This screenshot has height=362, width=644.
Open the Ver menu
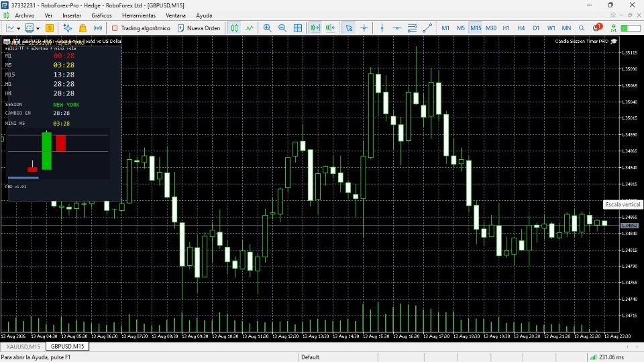click(48, 15)
